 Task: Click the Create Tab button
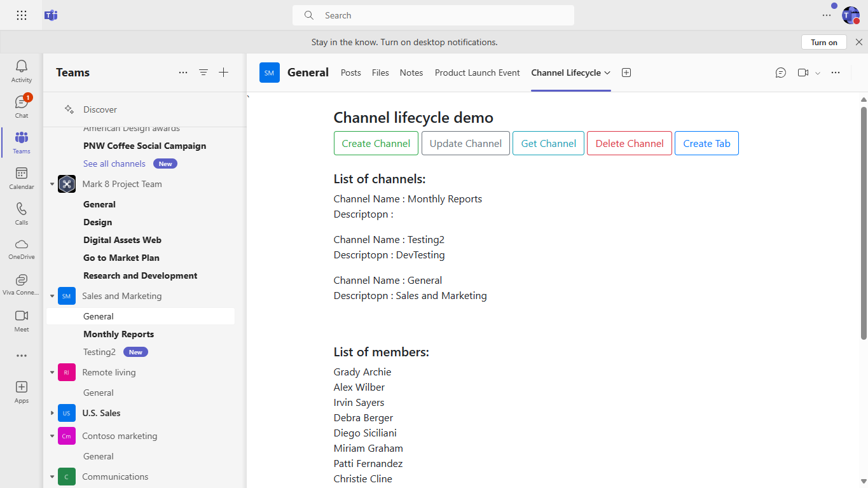click(x=706, y=143)
